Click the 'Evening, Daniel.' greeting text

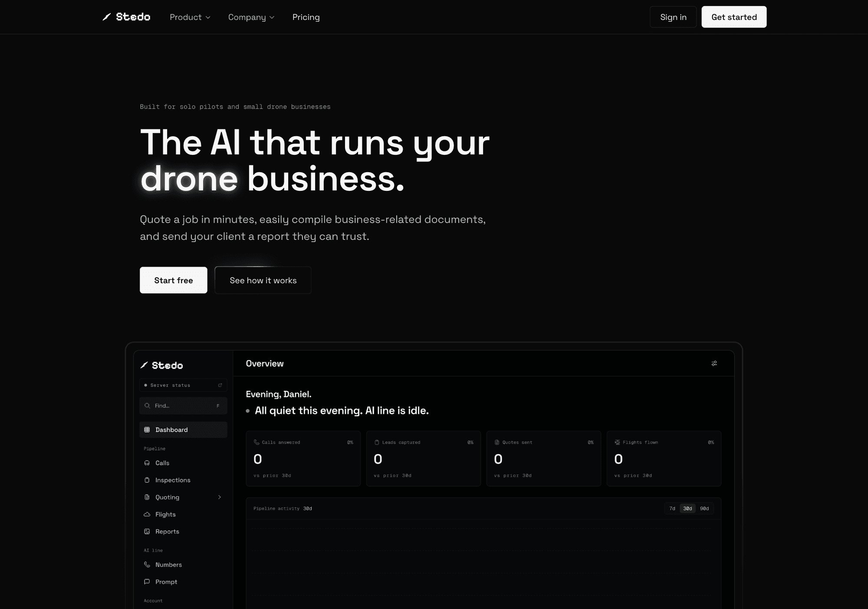click(x=279, y=394)
